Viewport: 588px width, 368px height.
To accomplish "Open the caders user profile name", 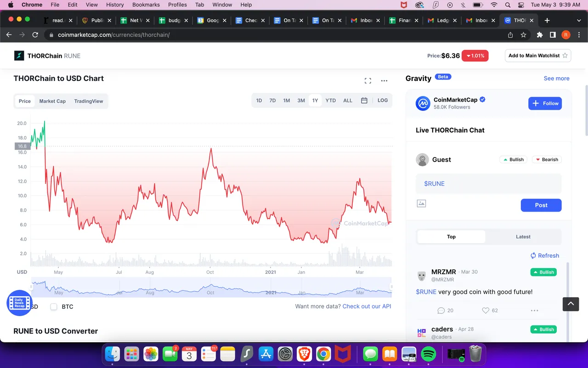I will coord(442,329).
